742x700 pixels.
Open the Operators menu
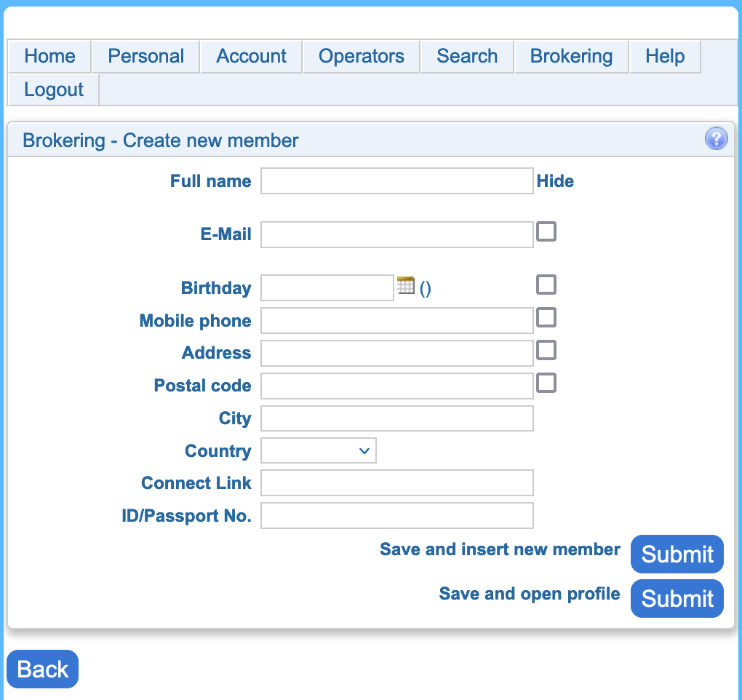(362, 56)
